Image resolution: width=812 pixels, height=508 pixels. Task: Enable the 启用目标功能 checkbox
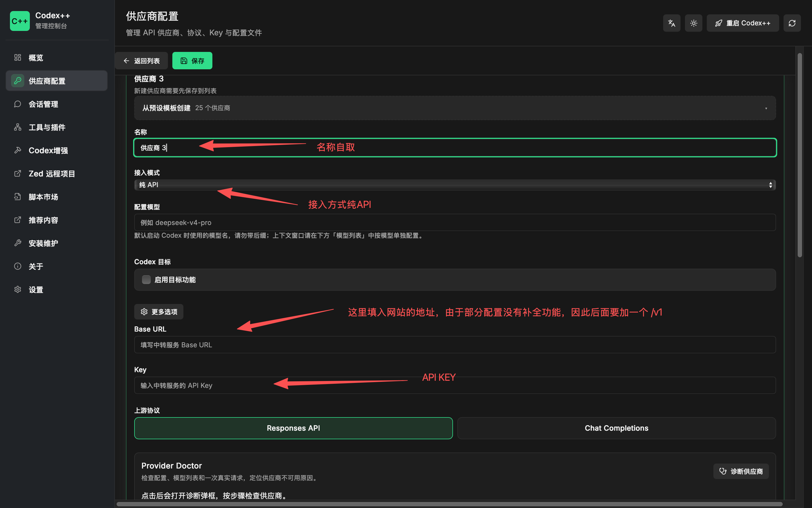click(x=146, y=279)
